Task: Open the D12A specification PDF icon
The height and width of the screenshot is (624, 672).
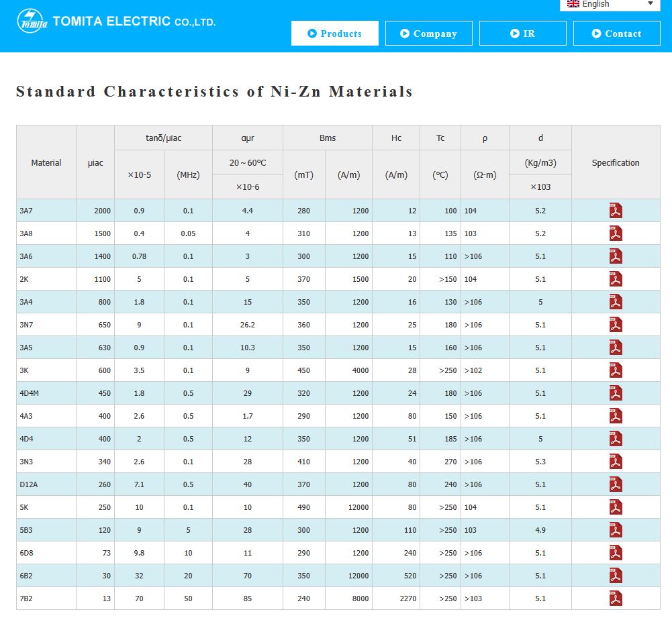Action: tap(616, 484)
